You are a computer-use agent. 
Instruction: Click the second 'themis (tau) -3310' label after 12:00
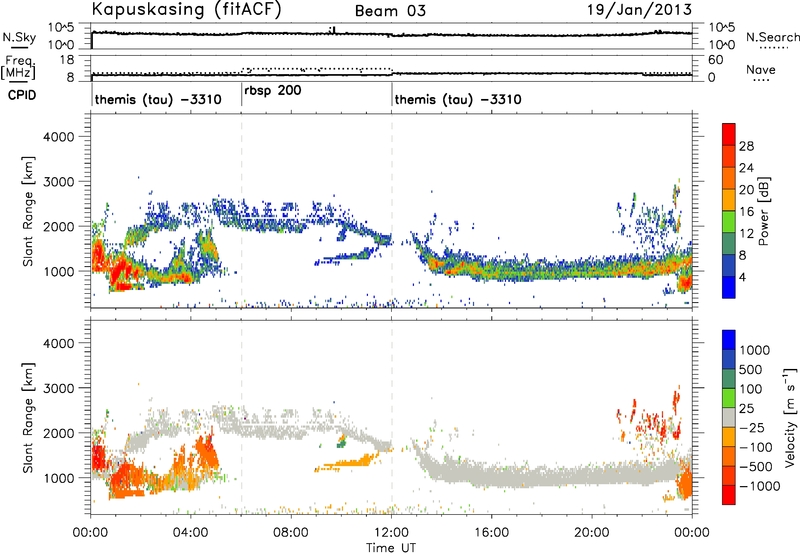click(458, 99)
